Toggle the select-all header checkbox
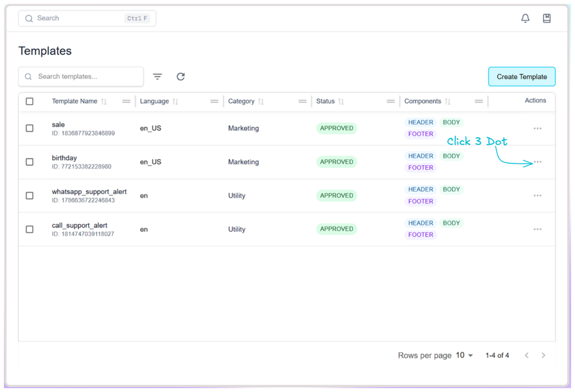The height and width of the screenshot is (392, 575). point(30,101)
